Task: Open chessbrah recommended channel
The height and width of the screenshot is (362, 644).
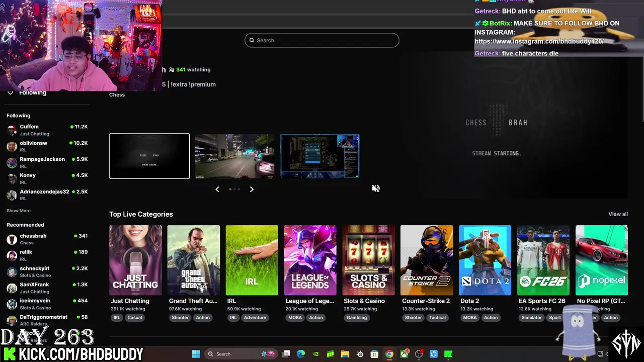Action: pos(47,239)
